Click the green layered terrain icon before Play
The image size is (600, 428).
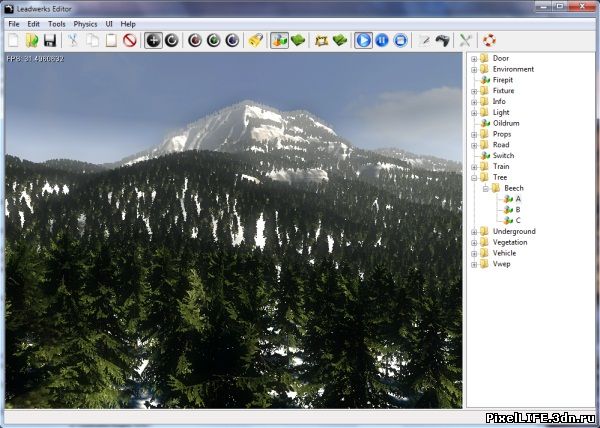point(340,40)
